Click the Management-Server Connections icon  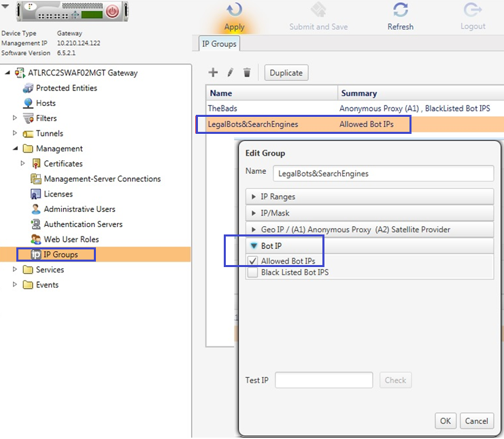coord(35,179)
